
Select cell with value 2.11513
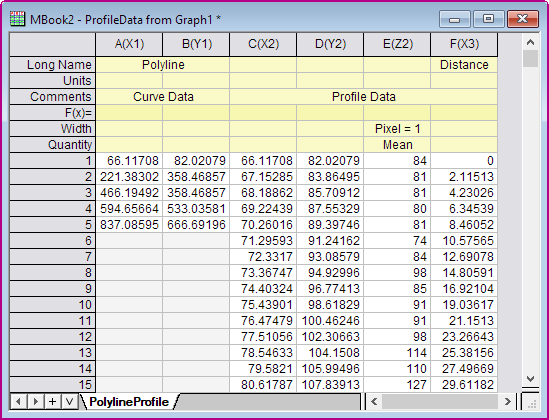[464, 177]
